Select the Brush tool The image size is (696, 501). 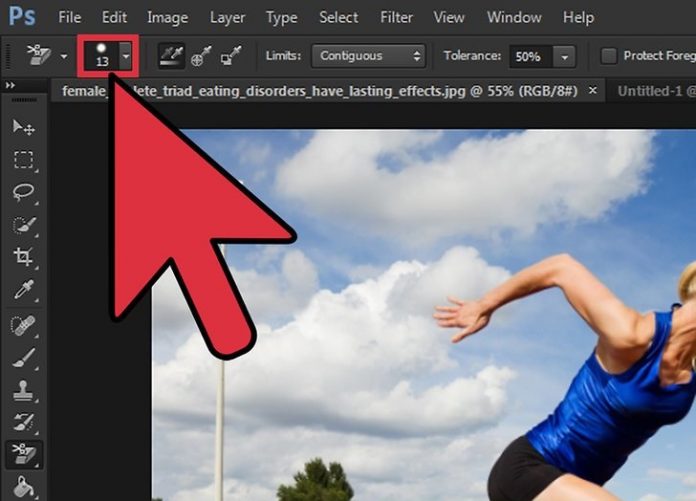pyautogui.click(x=23, y=357)
